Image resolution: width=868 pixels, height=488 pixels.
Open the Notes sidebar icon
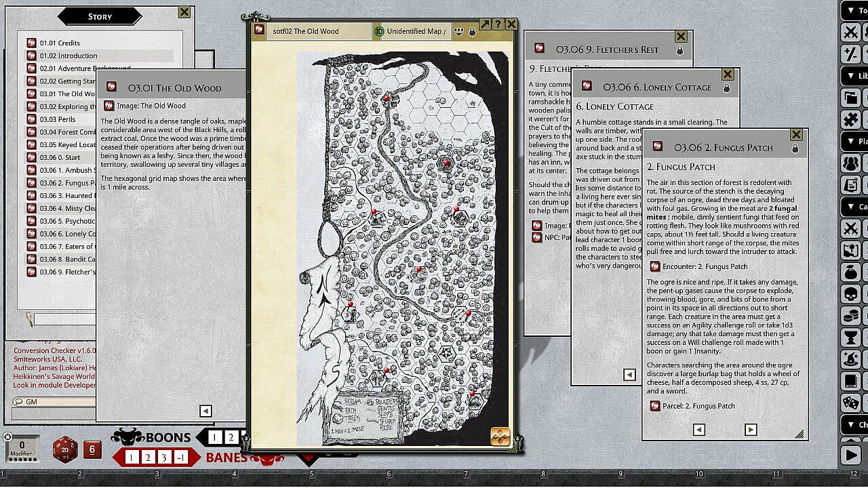pyautogui.click(x=850, y=185)
